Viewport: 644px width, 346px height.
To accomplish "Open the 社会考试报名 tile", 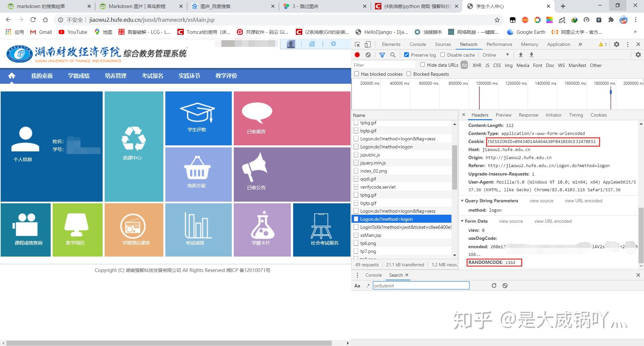I will point(322,230).
